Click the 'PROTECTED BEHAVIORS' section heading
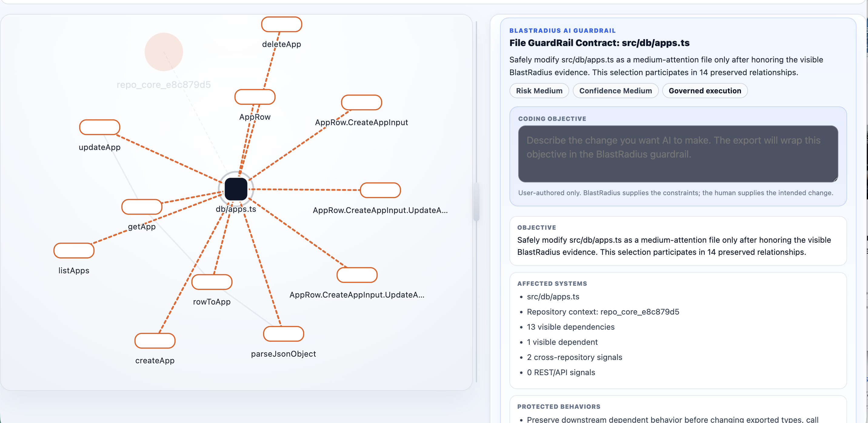This screenshot has width=868, height=423. click(x=559, y=407)
